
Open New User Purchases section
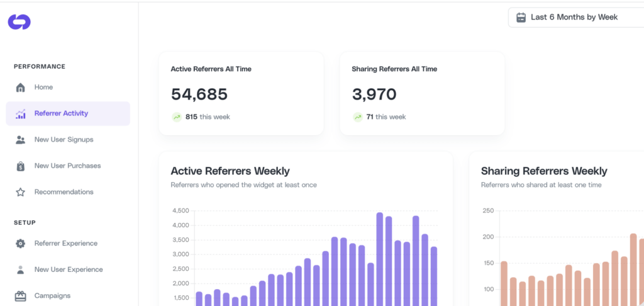[x=68, y=166]
